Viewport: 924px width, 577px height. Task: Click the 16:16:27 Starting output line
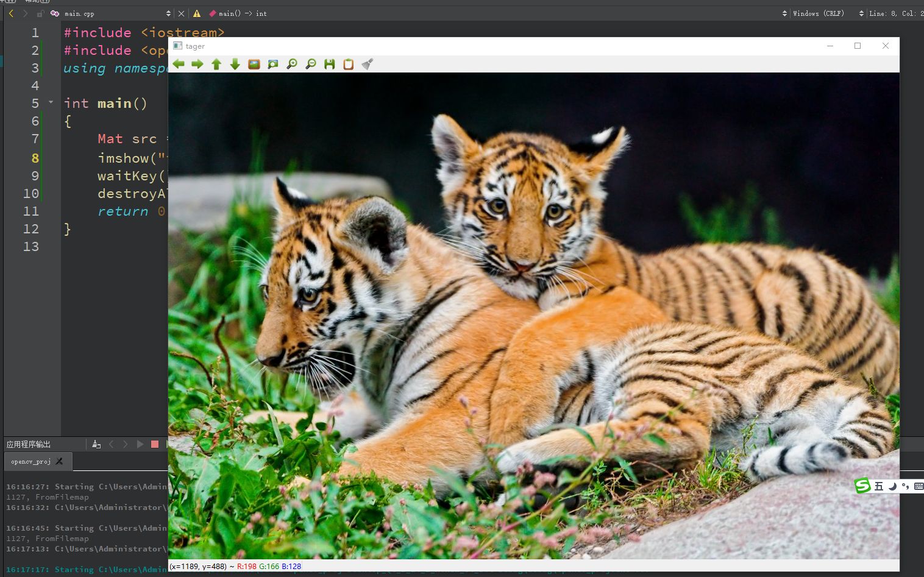click(87, 487)
